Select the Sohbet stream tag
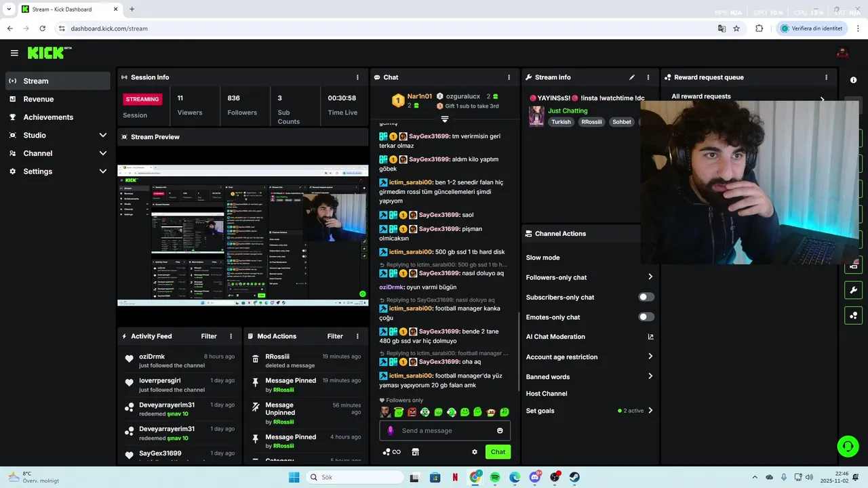The width and height of the screenshot is (868, 488). (622, 122)
